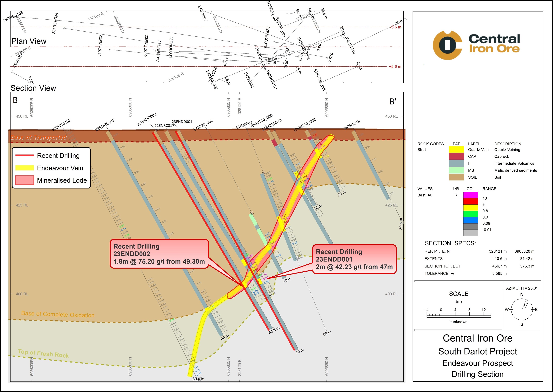Click the Soil tan pattern swatch
Screen dimensions: 553x392
click(456, 177)
